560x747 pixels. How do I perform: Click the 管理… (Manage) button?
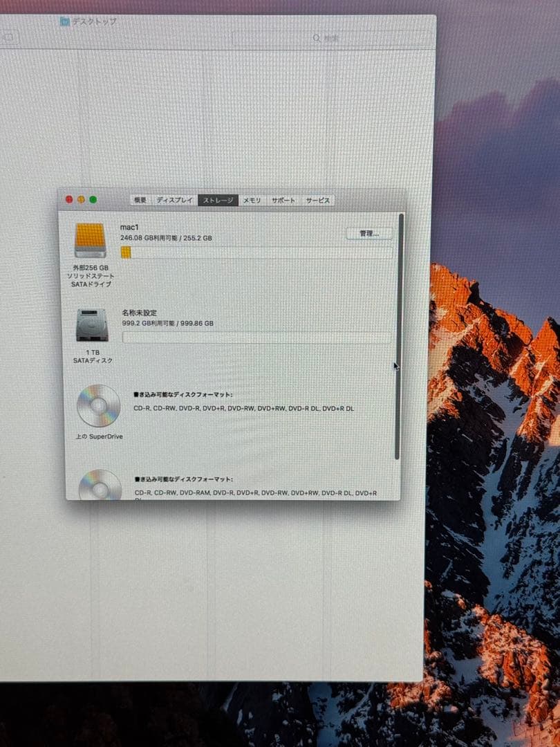(x=368, y=233)
